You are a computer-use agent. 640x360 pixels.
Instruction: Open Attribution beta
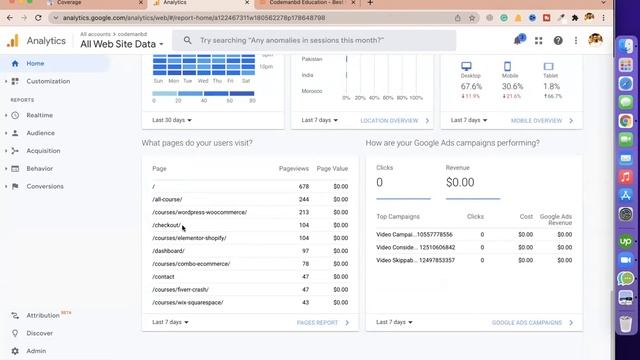click(x=43, y=316)
